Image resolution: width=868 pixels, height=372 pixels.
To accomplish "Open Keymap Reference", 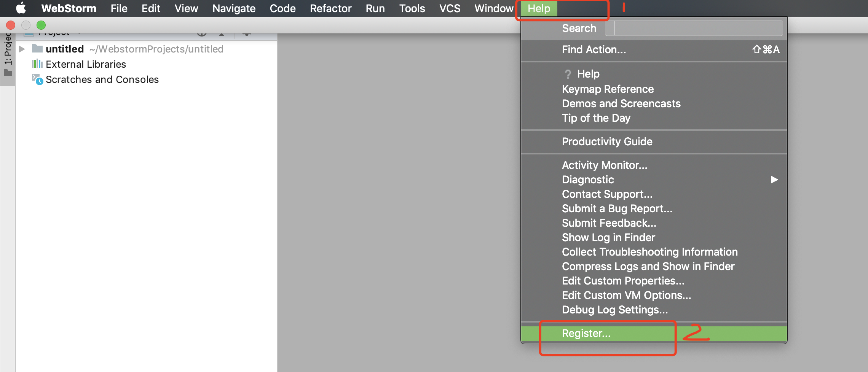I will point(654,89).
